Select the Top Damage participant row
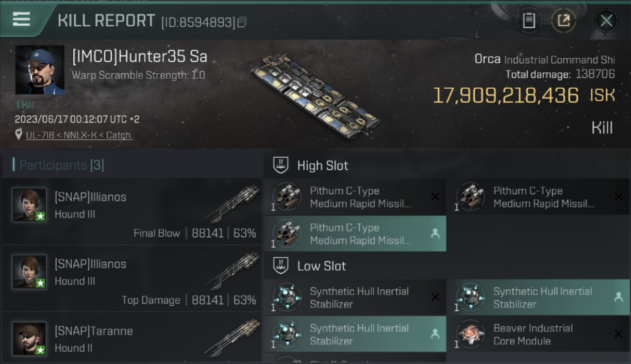Screen dimensions: 631x364 tap(132, 279)
